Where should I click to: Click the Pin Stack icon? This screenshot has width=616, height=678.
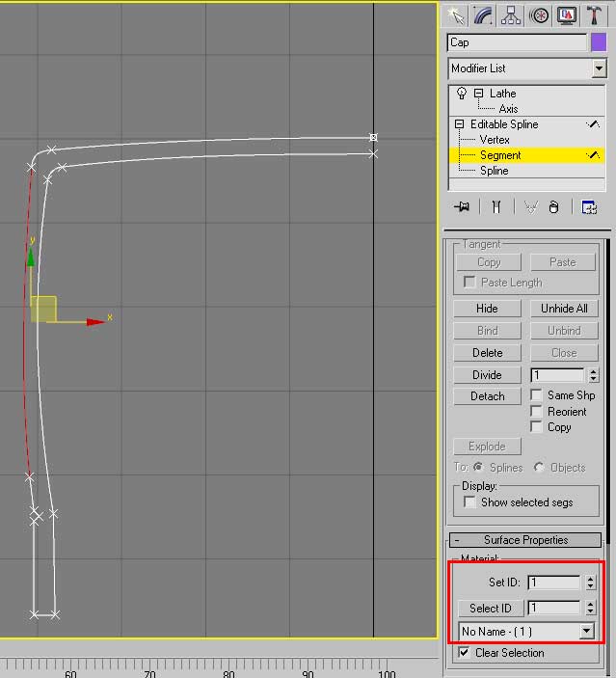coord(464,206)
